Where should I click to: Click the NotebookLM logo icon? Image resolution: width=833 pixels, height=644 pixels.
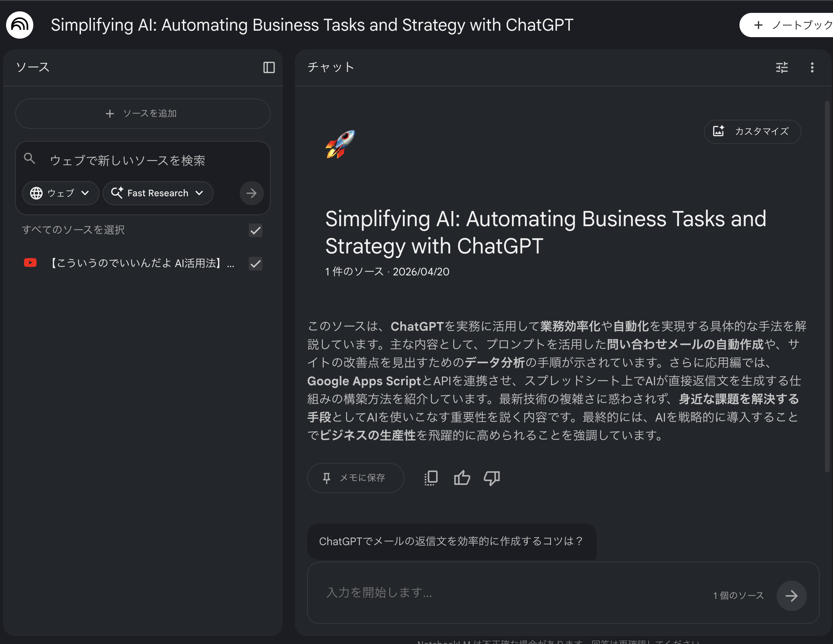click(19, 25)
